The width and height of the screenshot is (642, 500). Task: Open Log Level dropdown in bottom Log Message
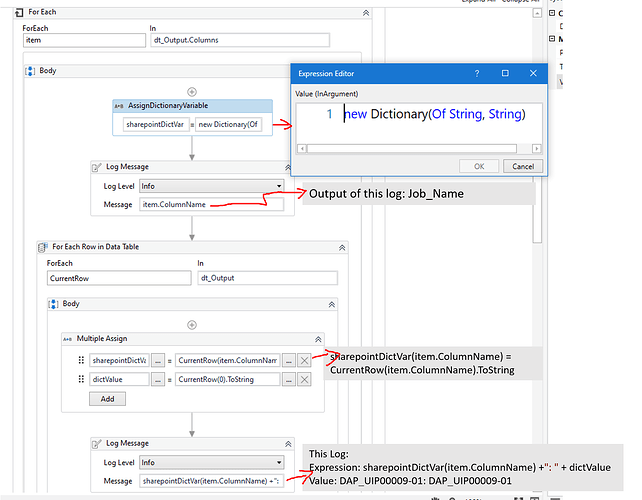pyautogui.click(x=279, y=463)
